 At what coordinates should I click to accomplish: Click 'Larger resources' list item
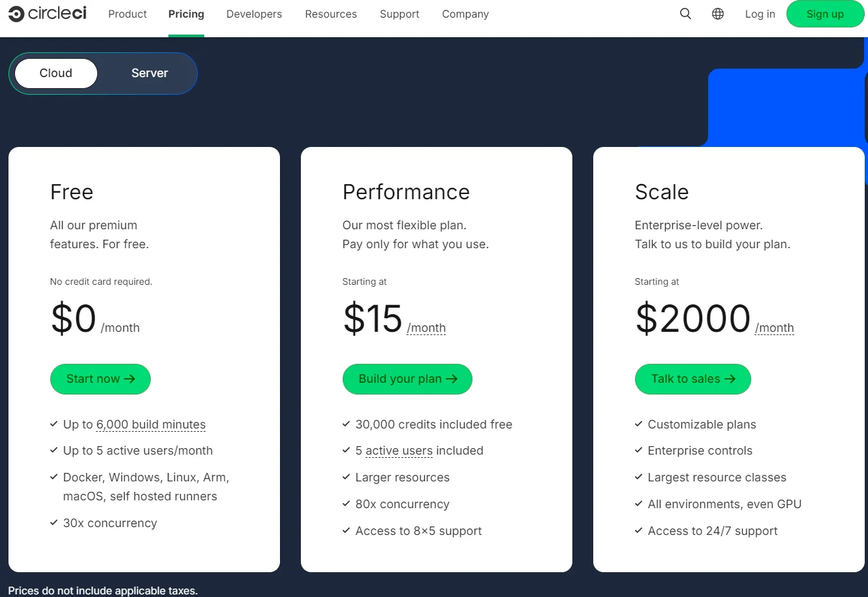click(x=403, y=477)
